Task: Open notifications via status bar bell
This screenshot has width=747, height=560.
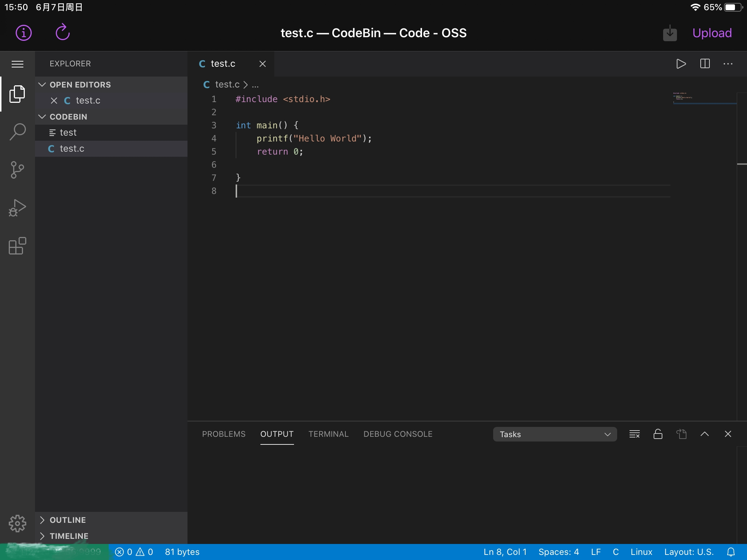Action: [x=731, y=552]
